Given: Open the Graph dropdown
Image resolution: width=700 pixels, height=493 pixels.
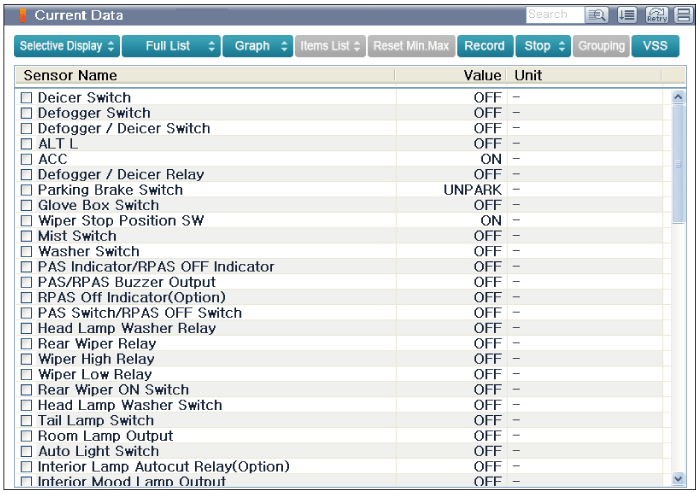Looking at the screenshot, I should [258, 46].
